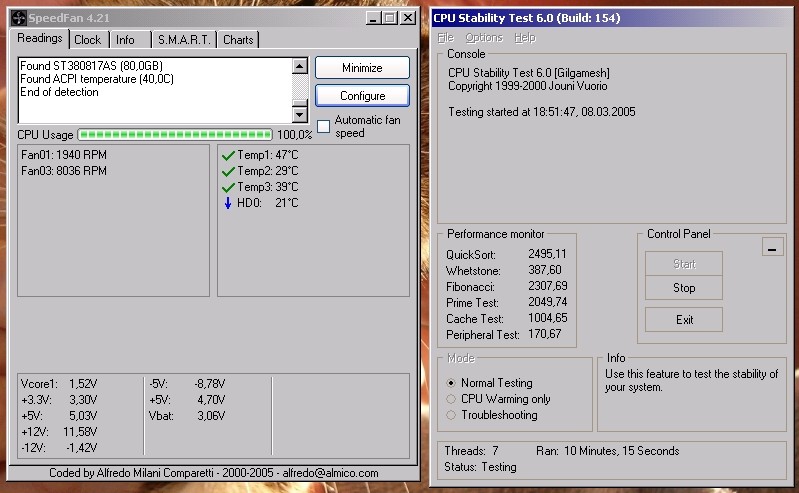Maximize the SpeedFan window

(390, 18)
